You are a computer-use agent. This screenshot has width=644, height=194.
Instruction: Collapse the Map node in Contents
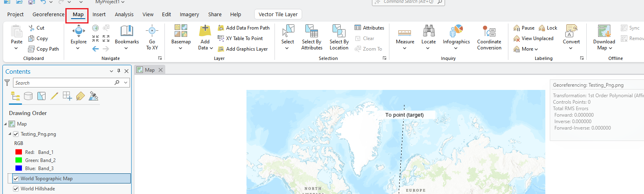pyautogui.click(x=6, y=124)
